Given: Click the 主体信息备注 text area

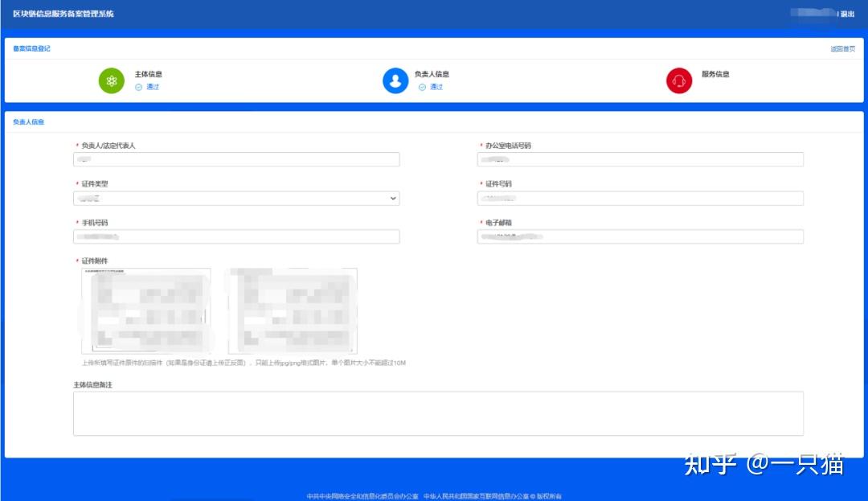Looking at the screenshot, I should pos(438,413).
